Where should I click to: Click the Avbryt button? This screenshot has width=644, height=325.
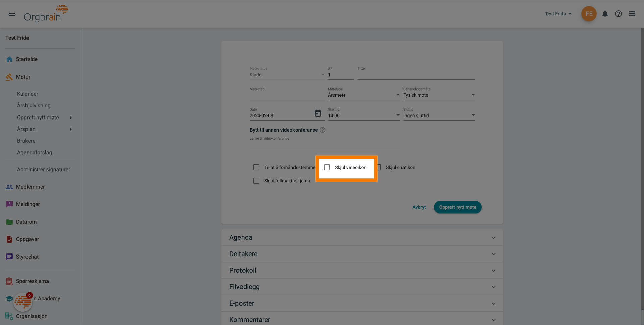point(419,207)
